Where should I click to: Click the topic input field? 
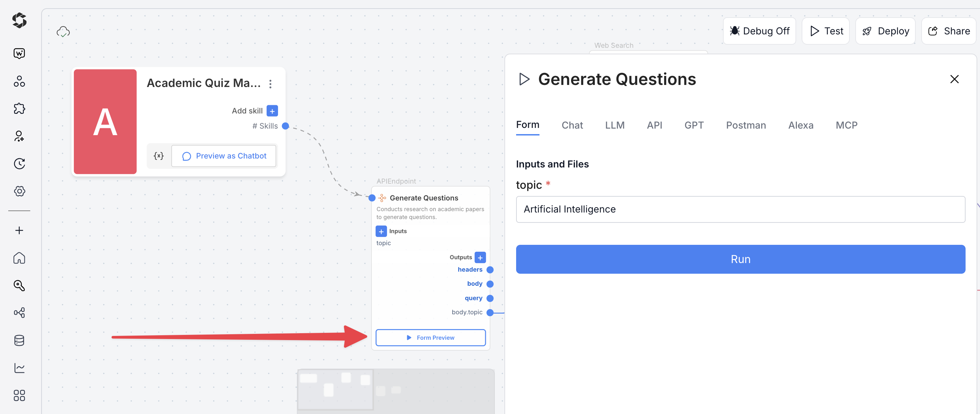pyautogui.click(x=740, y=209)
